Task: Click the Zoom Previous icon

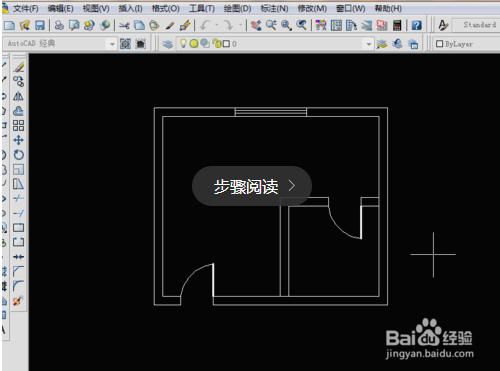Action: [301, 25]
